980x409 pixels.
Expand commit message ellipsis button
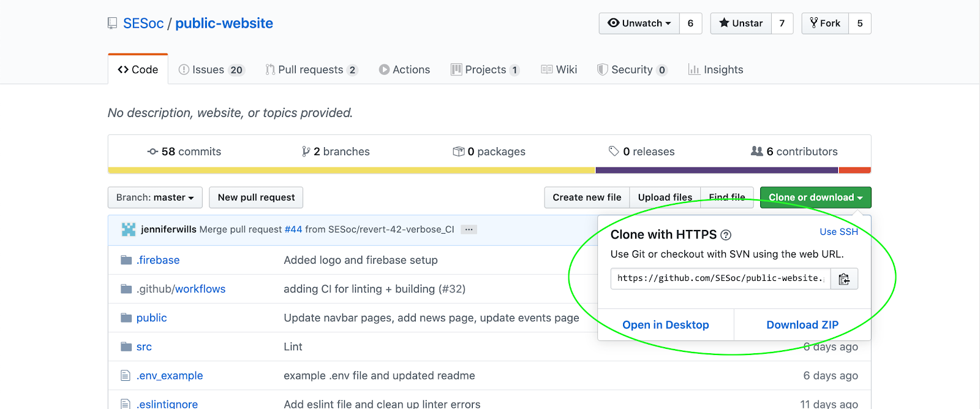click(x=469, y=229)
